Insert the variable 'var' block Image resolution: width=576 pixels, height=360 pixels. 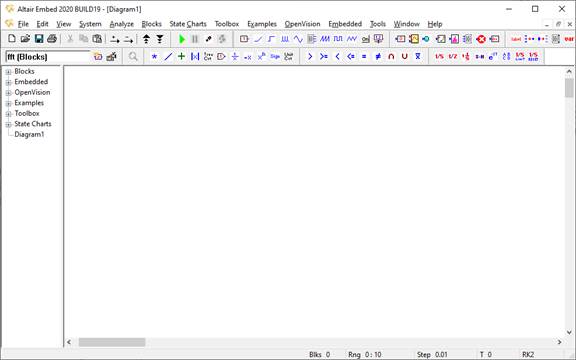click(x=569, y=39)
